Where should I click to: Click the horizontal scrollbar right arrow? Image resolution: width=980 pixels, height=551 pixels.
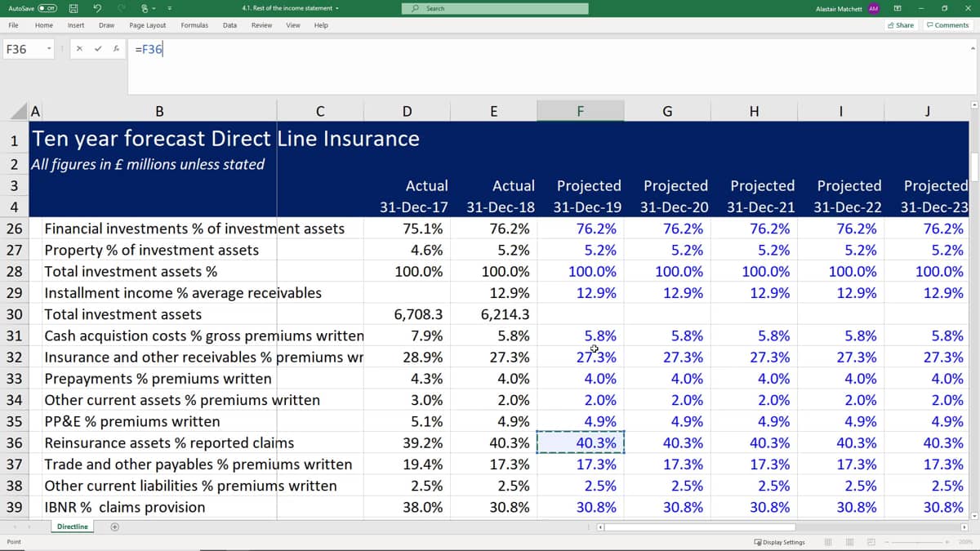coord(964,527)
